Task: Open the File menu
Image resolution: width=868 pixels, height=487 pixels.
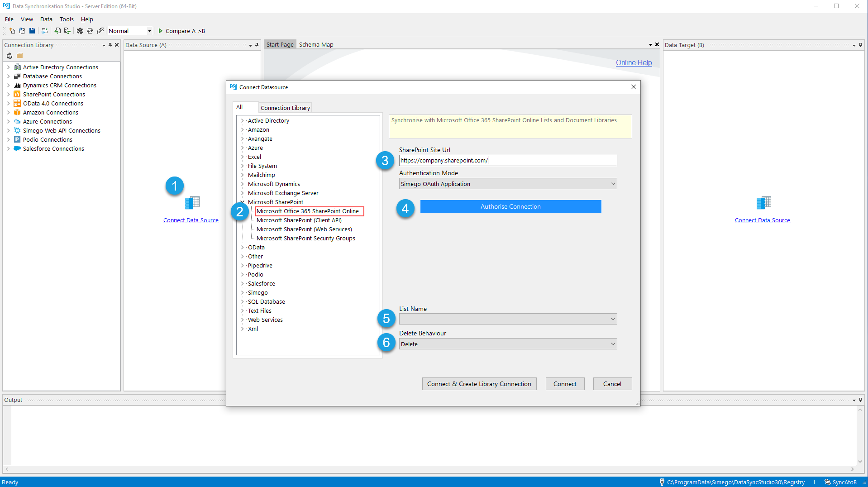Action: click(9, 19)
